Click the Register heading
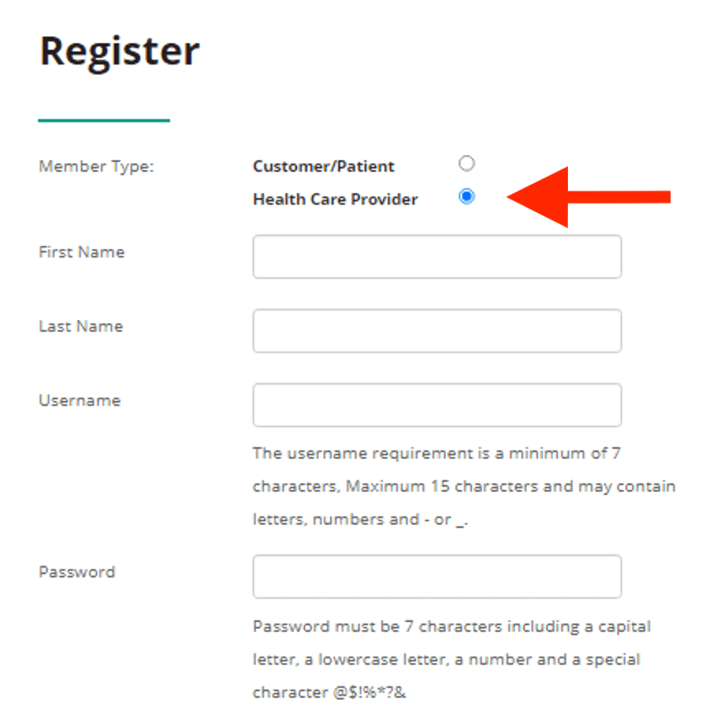The image size is (728, 721). pyautogui.click(x=119, y=49)
